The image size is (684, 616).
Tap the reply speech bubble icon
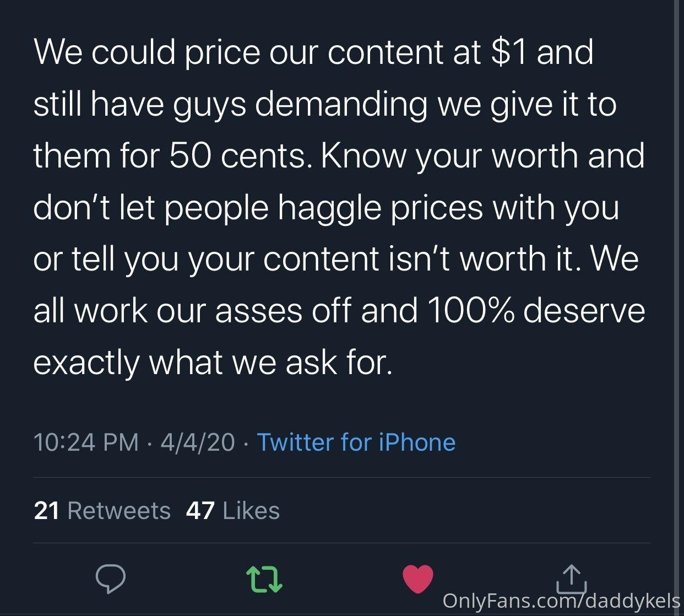pyautogui.click(x=111, y=579)
